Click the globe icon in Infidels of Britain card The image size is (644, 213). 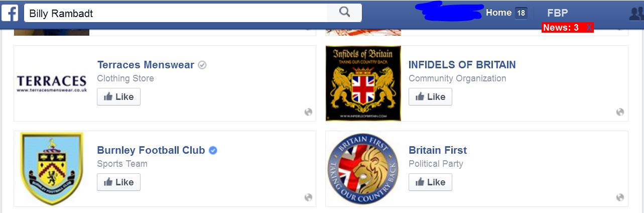point(620,112)
